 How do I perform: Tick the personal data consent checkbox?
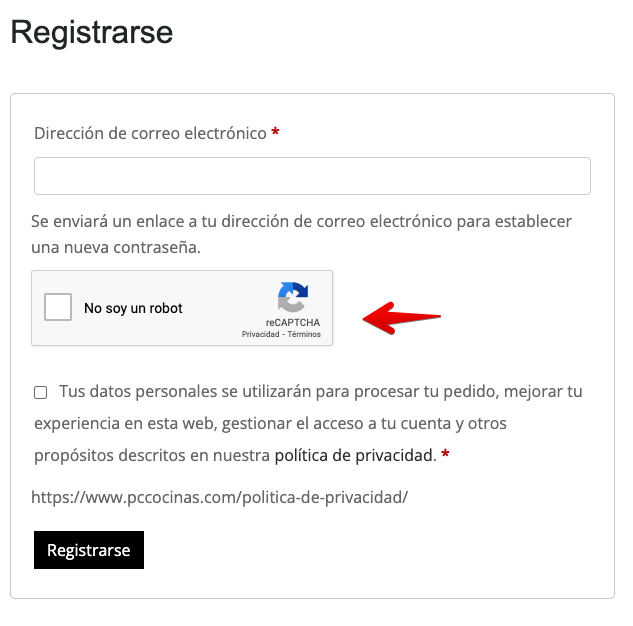(40, 392)
